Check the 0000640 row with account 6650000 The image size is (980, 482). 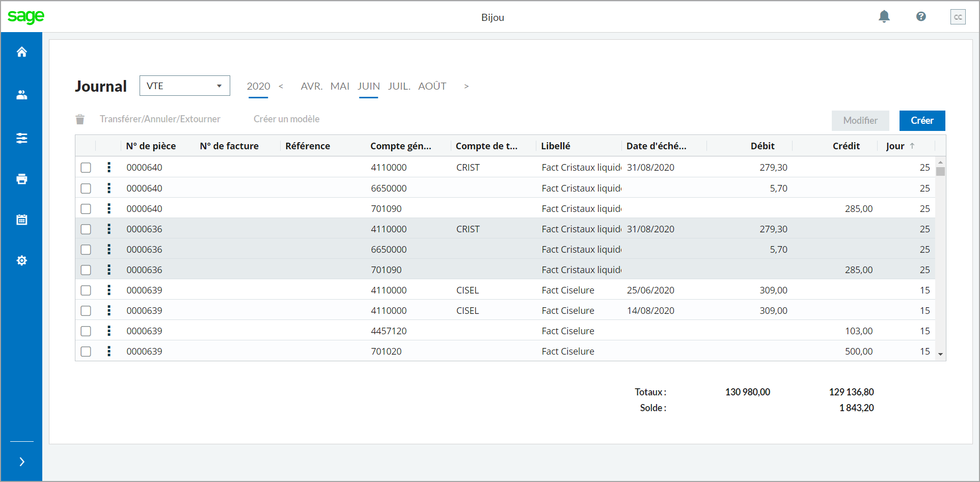[86, 189]
